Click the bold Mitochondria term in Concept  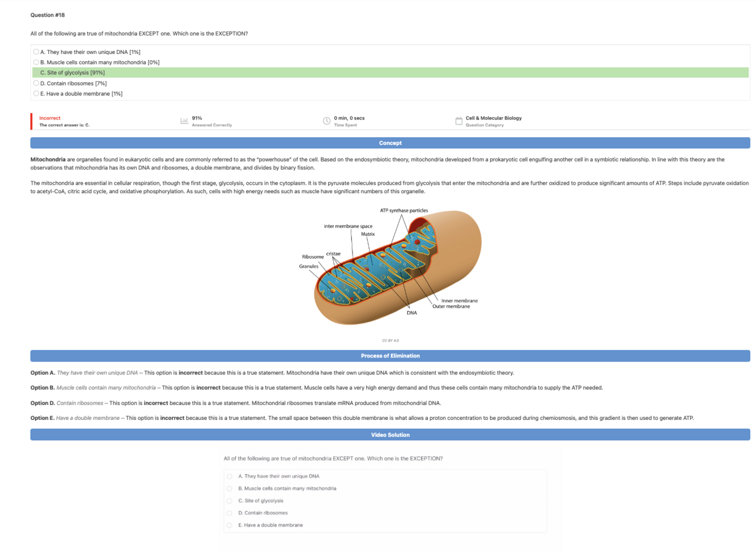click(48, 160)
